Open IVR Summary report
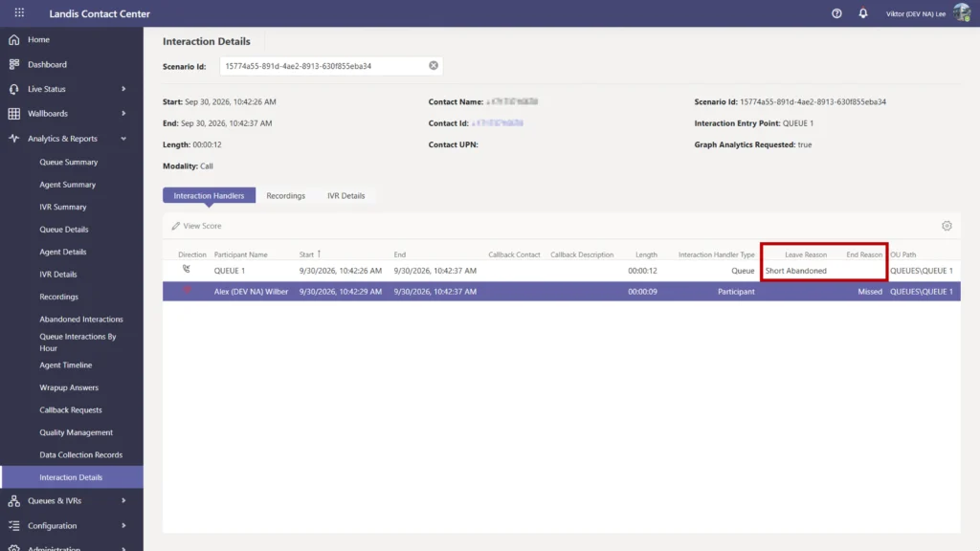Screen dimensions: 980x551 pos(62,207)
